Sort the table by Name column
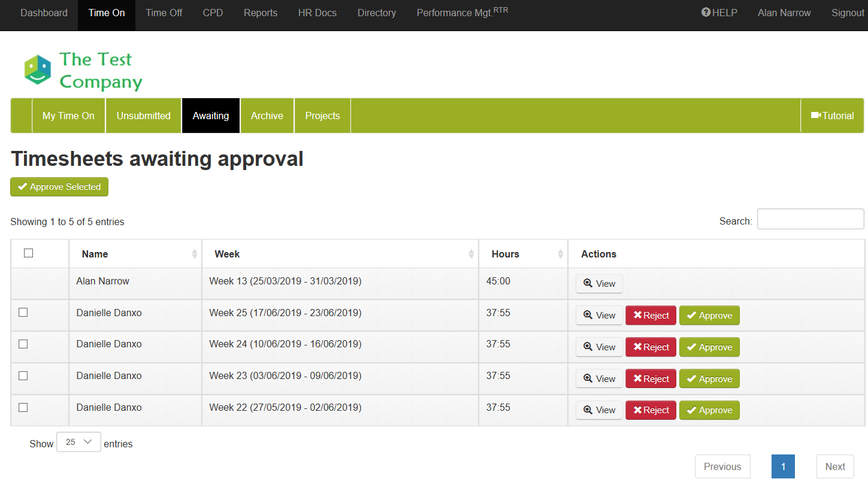The height and width of the screenshot is (488, 868). coord(135,254)
